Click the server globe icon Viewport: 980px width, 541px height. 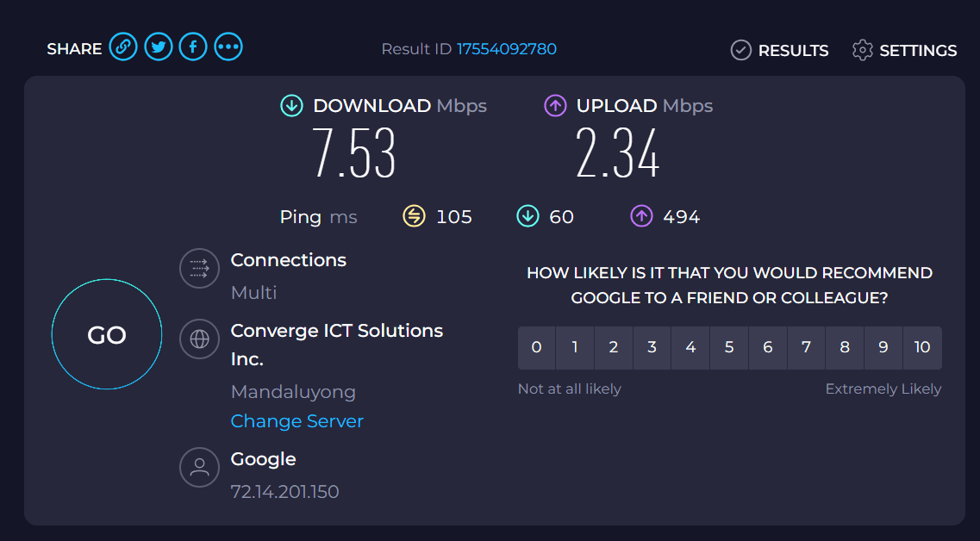(199, 339)
